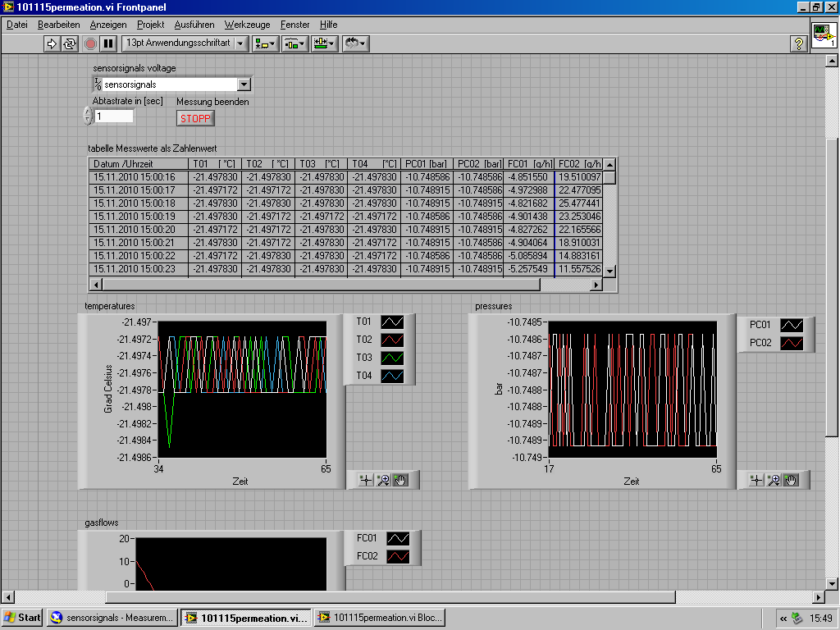The image size is (840, 630).
Task: Toggle the Pause button in the toolbar
Action: pos(108,43)
